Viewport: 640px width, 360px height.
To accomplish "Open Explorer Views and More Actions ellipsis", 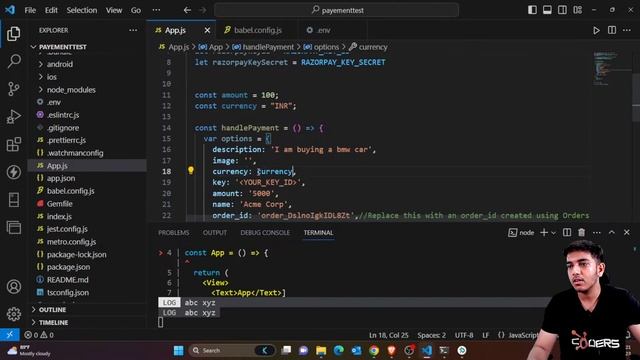I will click(x=133, y=30).
